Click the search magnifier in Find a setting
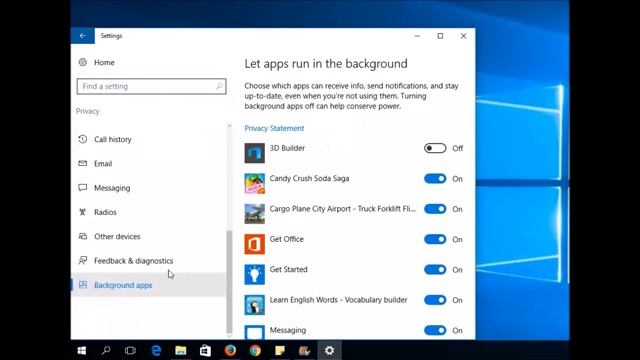 coord(219,86)
